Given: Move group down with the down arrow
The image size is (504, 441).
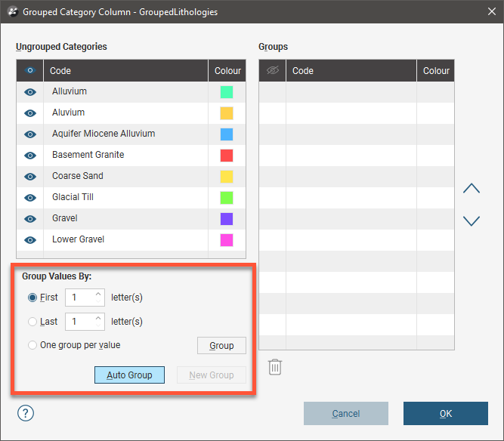Looking at the screenshot, I should 471,221.
